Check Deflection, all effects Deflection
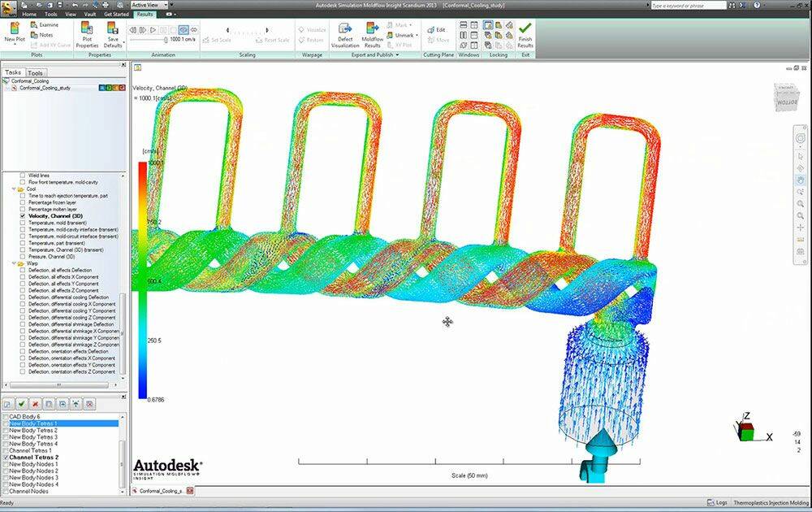 point(23,270)
